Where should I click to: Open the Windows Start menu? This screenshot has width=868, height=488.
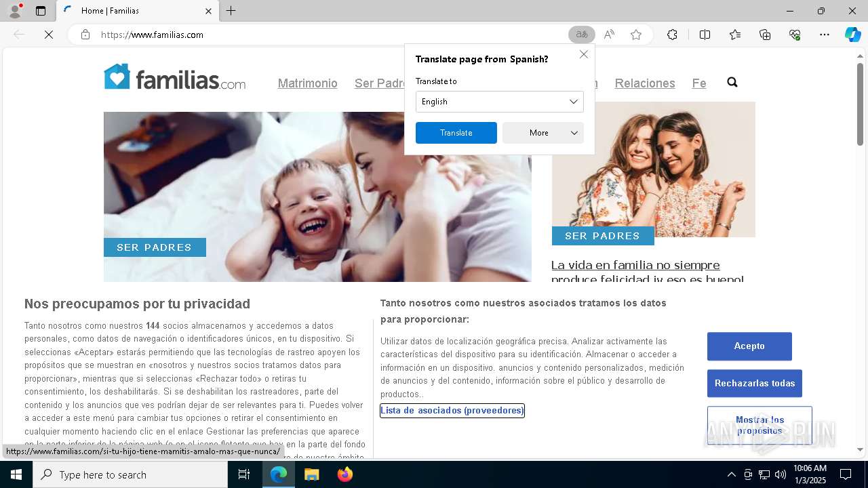pos(16,474)
